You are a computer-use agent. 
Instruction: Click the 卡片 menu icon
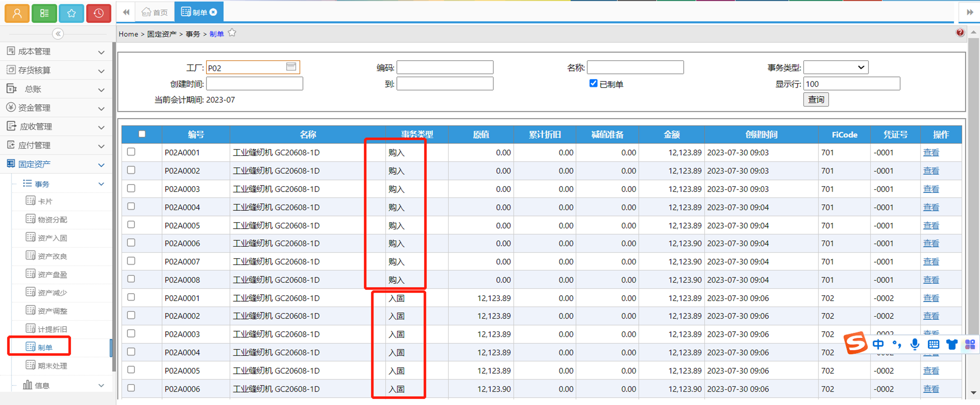pyautogui.click(x=31, y=201)
